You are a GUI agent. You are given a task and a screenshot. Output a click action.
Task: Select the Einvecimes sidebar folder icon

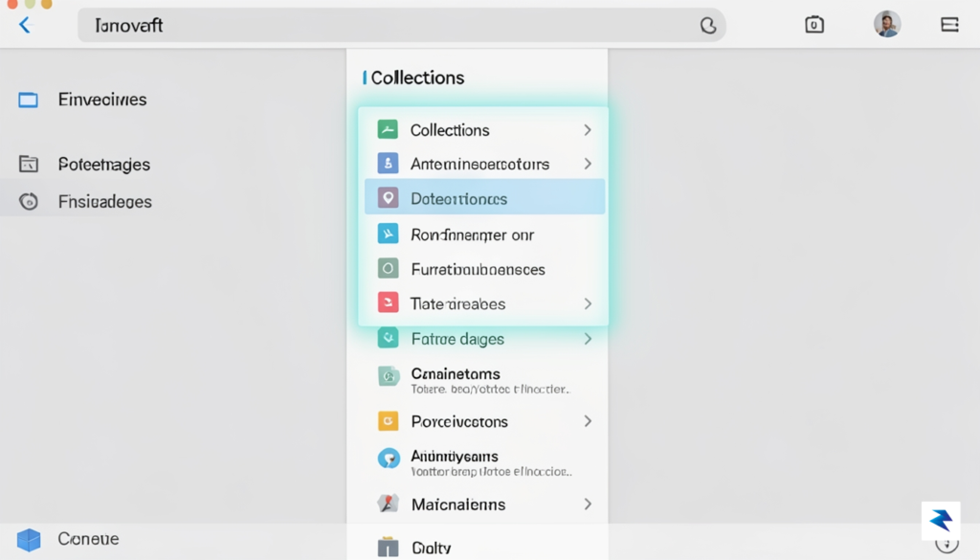pyautogui.click(x=28, y=100)
